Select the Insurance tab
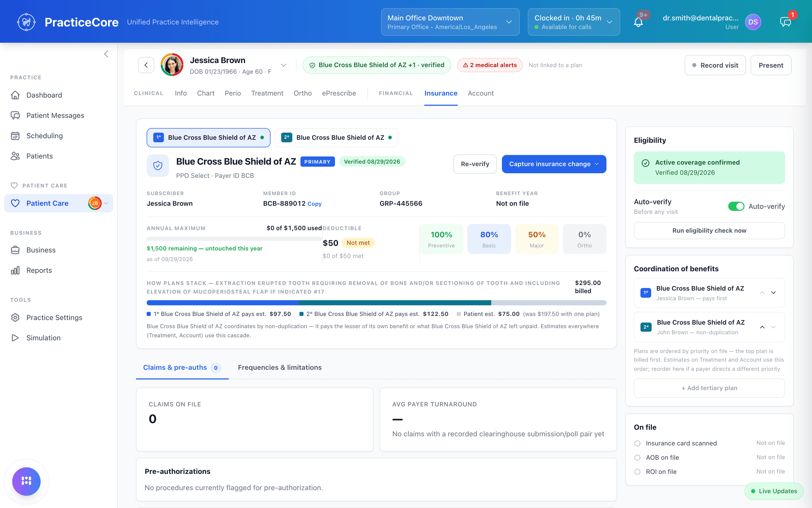The height and width of the screenshot is (508, 812). [x=441, y=93]
